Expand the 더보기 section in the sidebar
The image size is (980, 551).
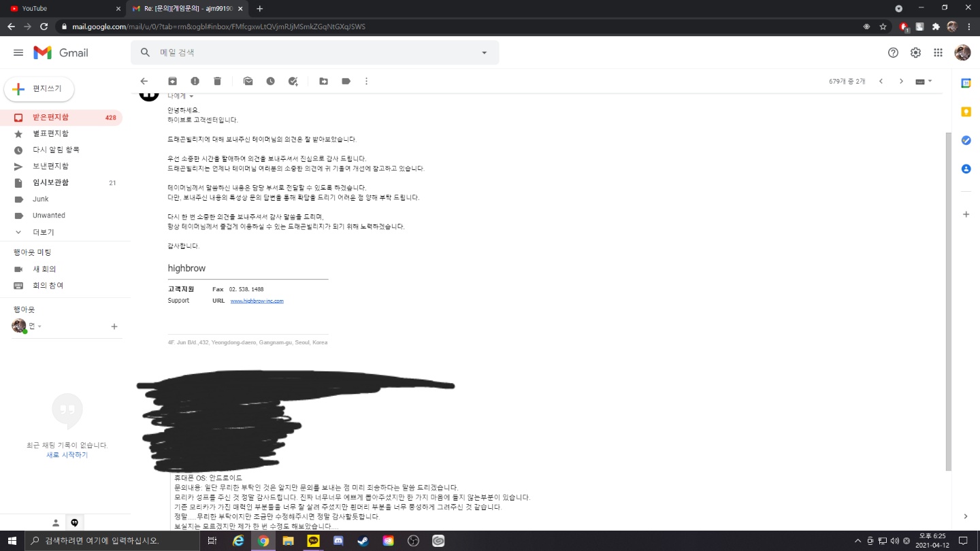pyautogui.click(x=43, y=232)
